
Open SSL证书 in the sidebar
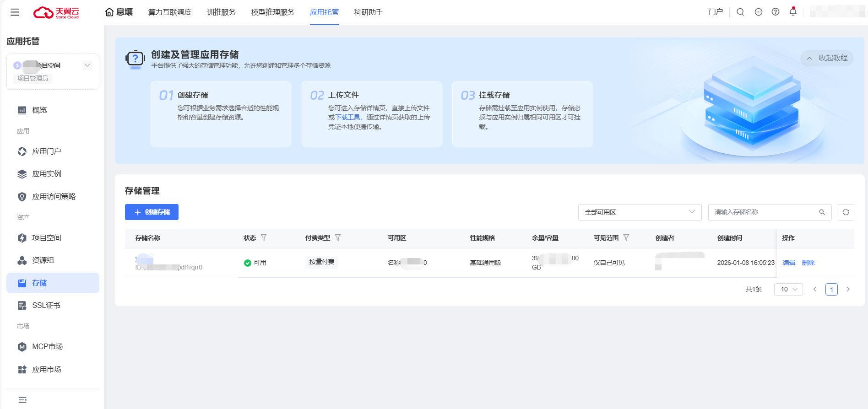tap(46, 306)
